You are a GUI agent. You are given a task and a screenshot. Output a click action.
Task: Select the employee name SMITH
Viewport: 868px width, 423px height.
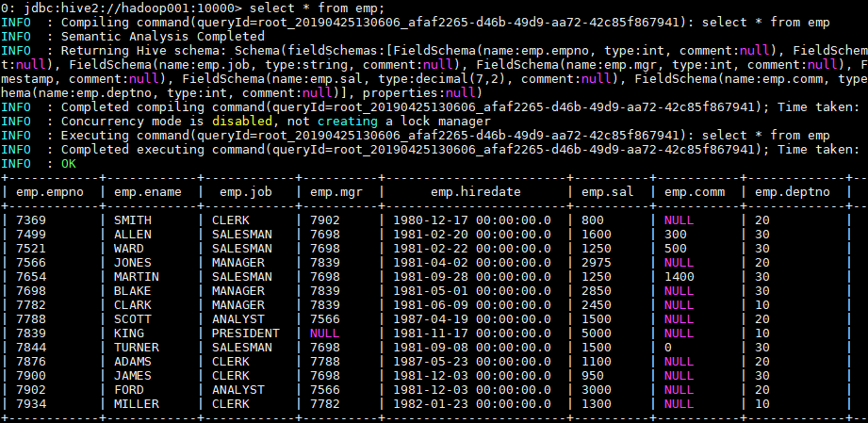click(133, 220)
